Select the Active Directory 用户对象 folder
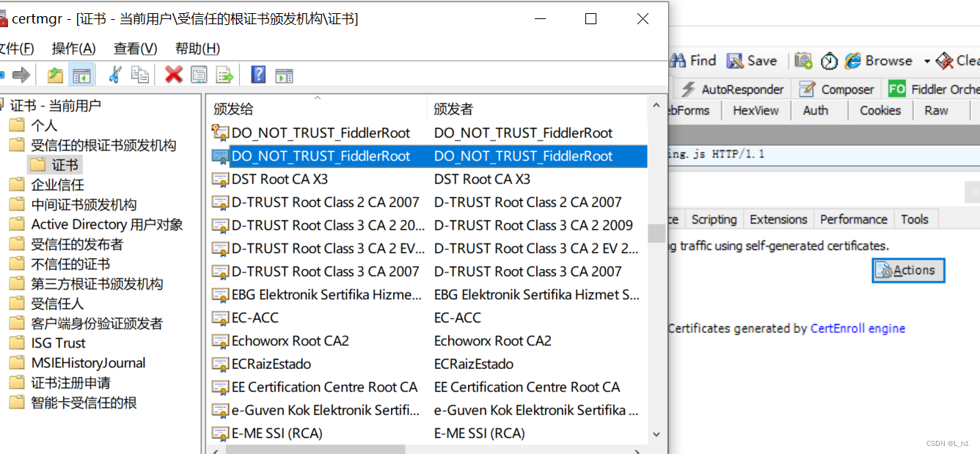This screenshot has width=980, height=454. (x=107, y=224)
